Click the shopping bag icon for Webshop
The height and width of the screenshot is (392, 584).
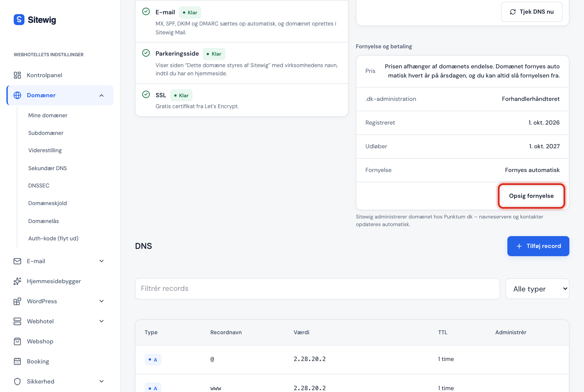(x=17, y=341)
